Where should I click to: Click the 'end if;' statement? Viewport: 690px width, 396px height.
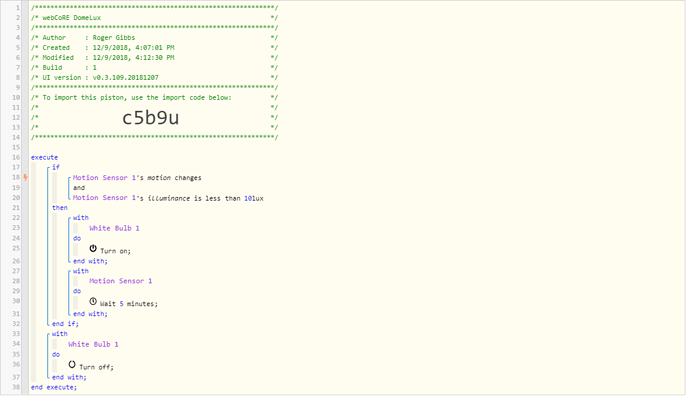65,324
